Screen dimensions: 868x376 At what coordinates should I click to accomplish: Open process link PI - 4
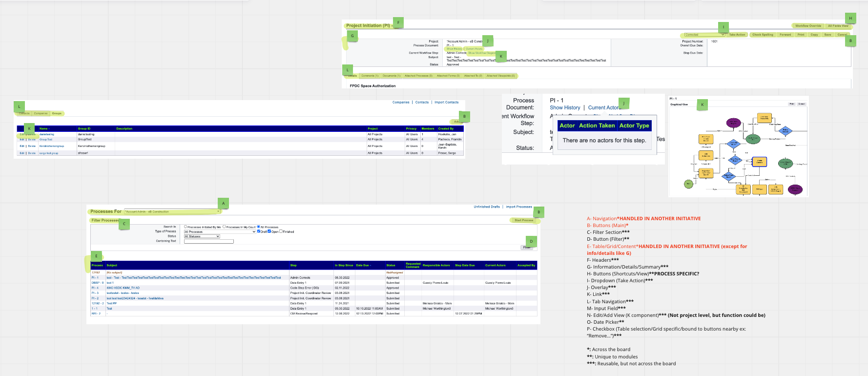coord(95,288)
